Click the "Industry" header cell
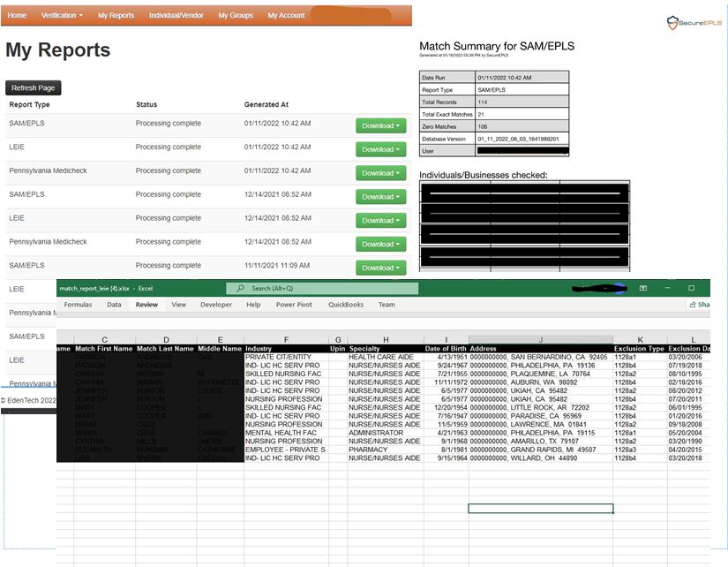The width and height of the screenshot is (728, 567). [286, 349]
